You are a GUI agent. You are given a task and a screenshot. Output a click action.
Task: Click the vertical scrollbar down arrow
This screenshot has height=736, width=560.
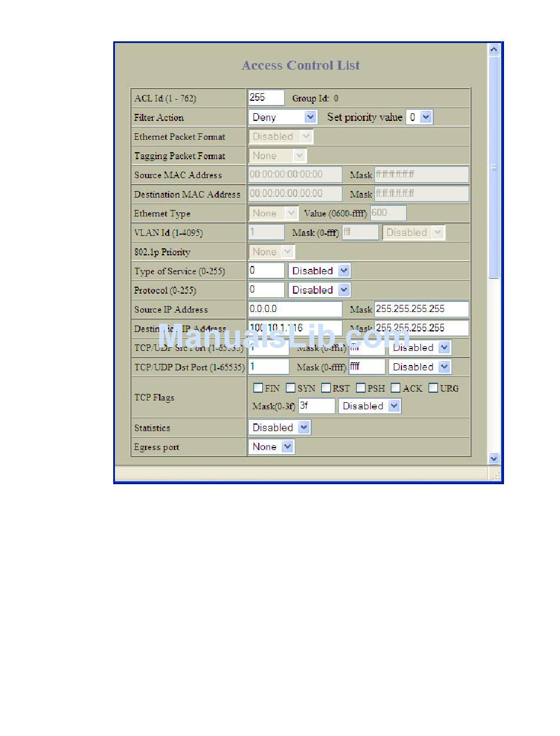pos(494,458)
